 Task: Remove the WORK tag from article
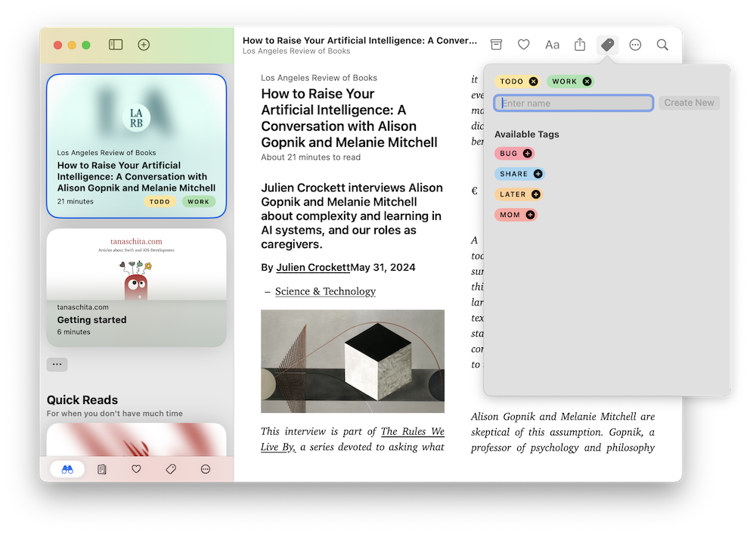(587, 82)
